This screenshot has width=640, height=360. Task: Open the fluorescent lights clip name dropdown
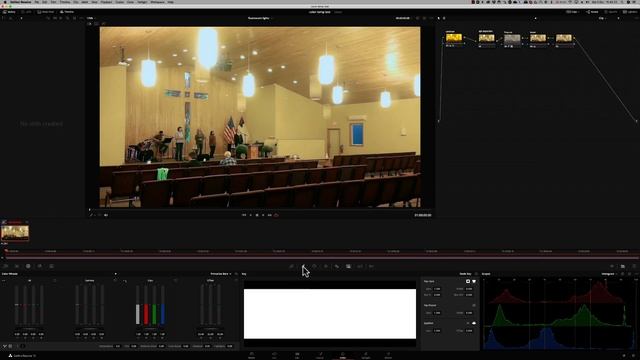[260, 18]
